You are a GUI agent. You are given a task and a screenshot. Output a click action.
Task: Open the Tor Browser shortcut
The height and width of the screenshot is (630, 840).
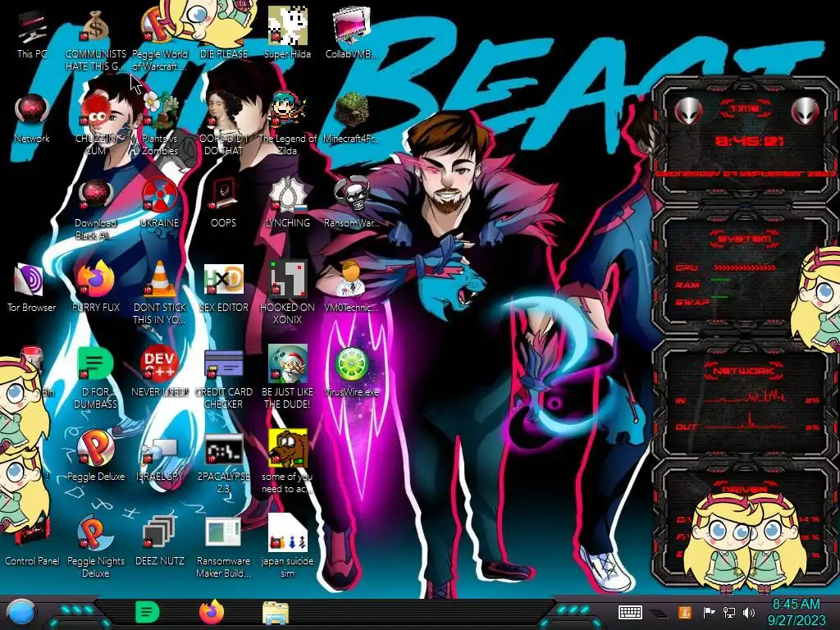pyautogui.click(x=32, y=287)
